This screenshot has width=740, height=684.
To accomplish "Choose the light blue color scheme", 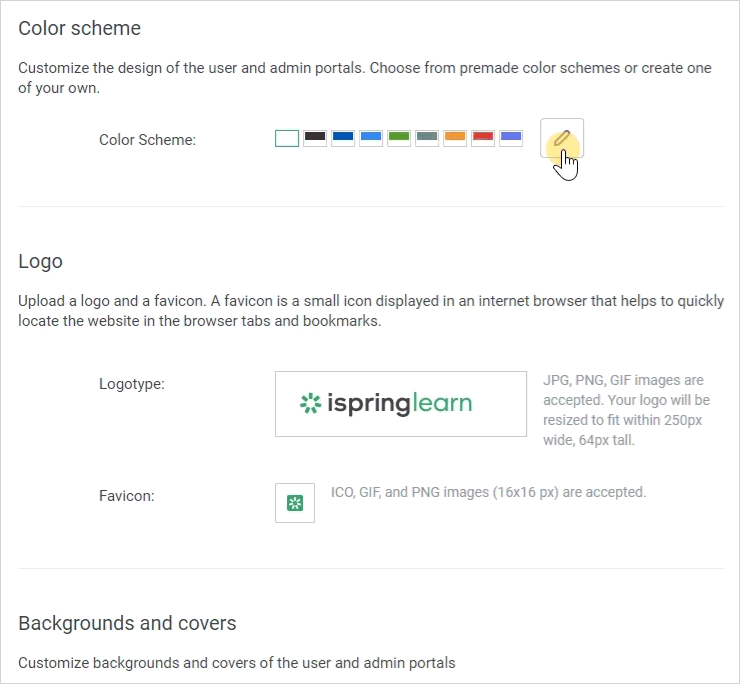I will click(x=371, y=138).
